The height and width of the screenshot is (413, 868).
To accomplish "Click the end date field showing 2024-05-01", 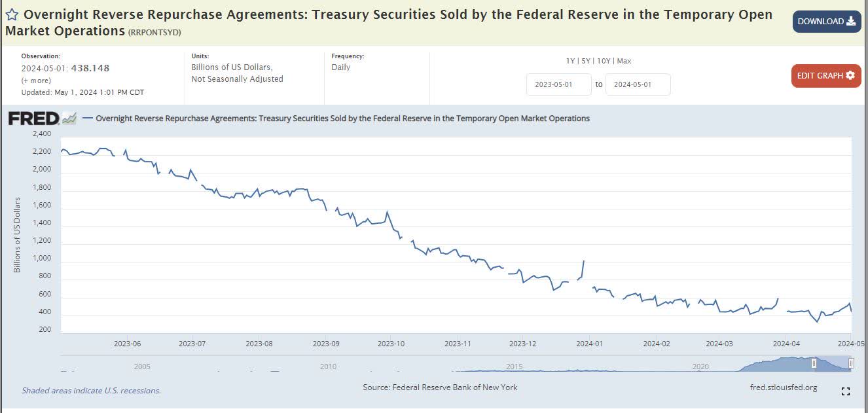I will [638, 84].
